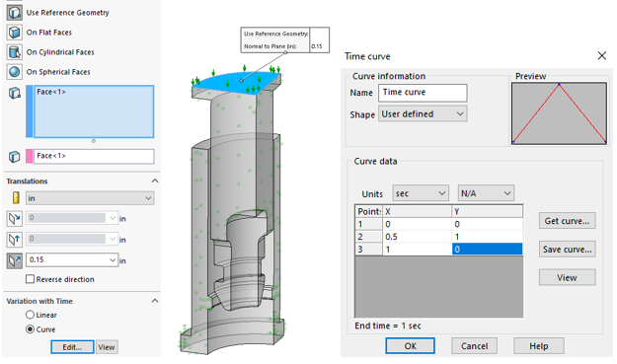The image size is (617, 364).
Task: Click row header '2' in curve table
Action: tap(368, 237)
